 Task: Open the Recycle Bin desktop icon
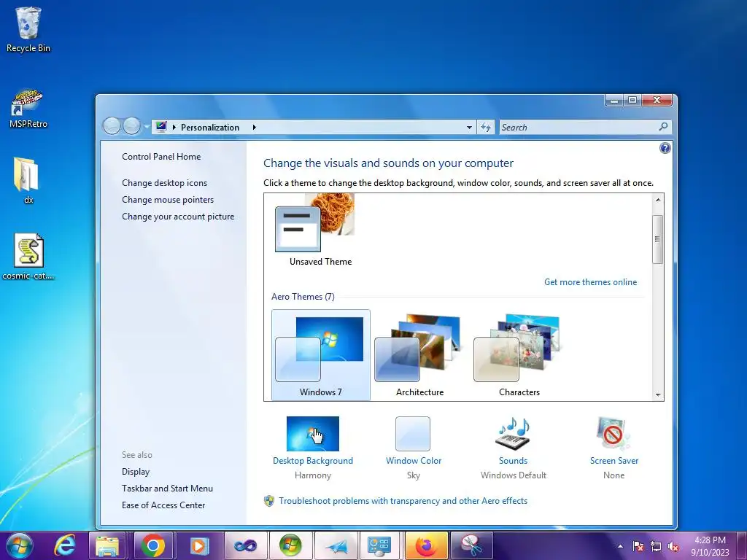coord(28,29)
